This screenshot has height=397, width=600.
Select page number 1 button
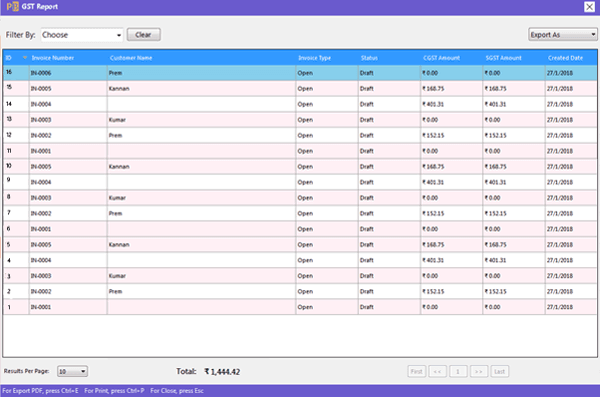(458, 371)
